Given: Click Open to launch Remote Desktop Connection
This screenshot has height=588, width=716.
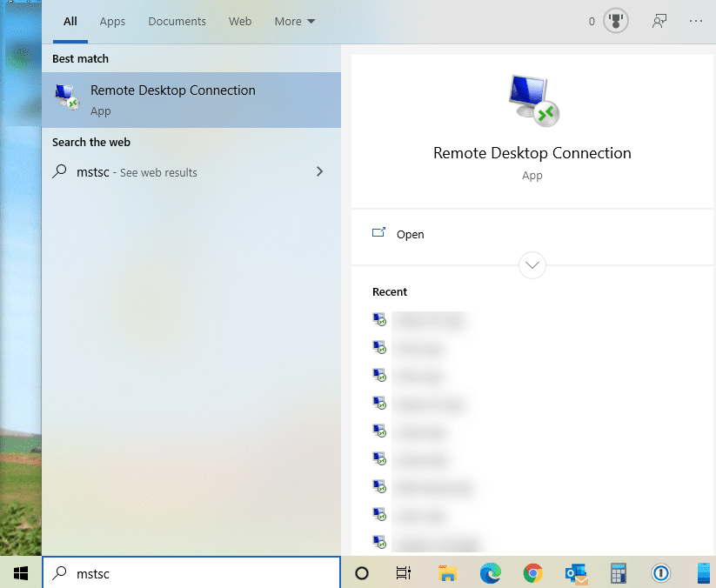Looking at the screenshot, I should (410, 234).
